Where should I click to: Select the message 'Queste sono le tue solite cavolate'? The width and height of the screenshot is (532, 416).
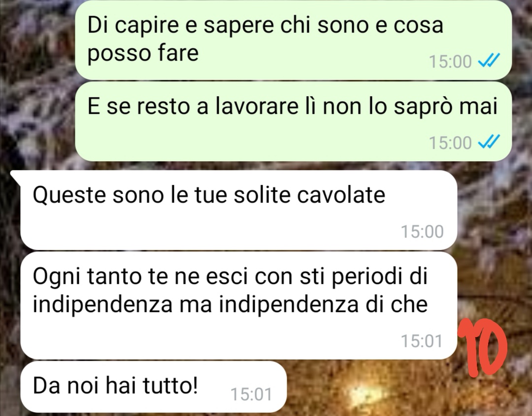(238, 210)
